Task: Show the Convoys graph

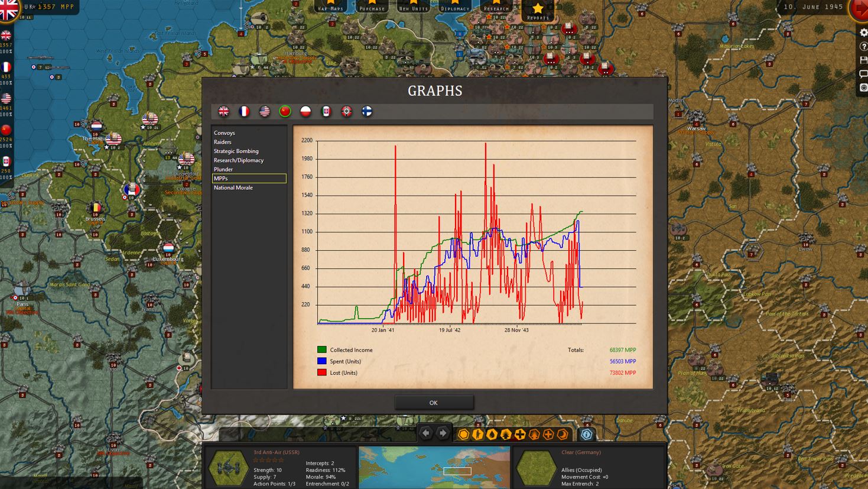Action: (249, 133)
